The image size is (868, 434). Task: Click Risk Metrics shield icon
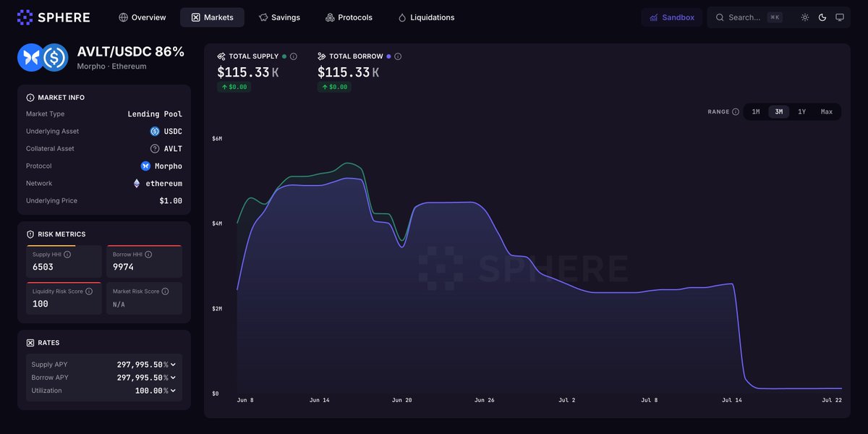[x=30, y=234]
